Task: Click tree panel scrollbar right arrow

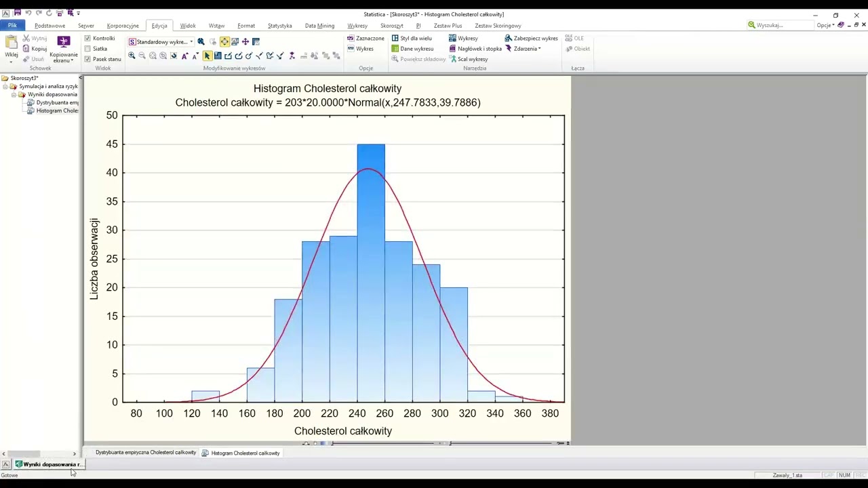Action: [x=75, y=453]
